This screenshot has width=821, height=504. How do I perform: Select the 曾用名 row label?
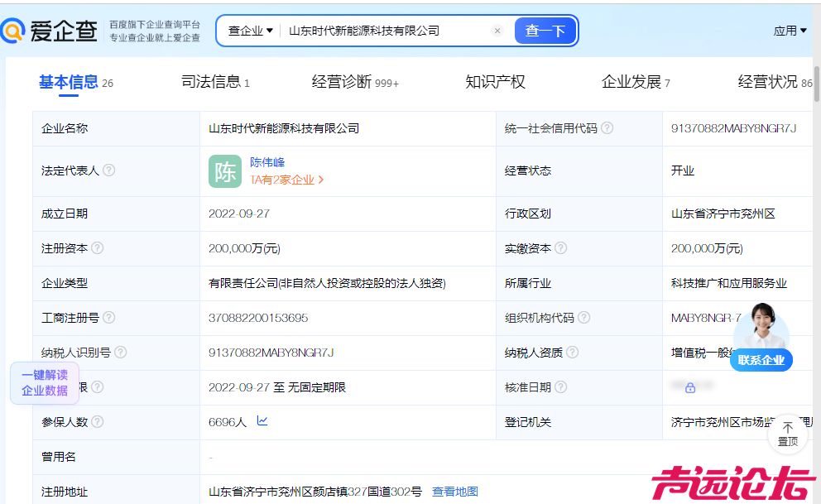59,457
